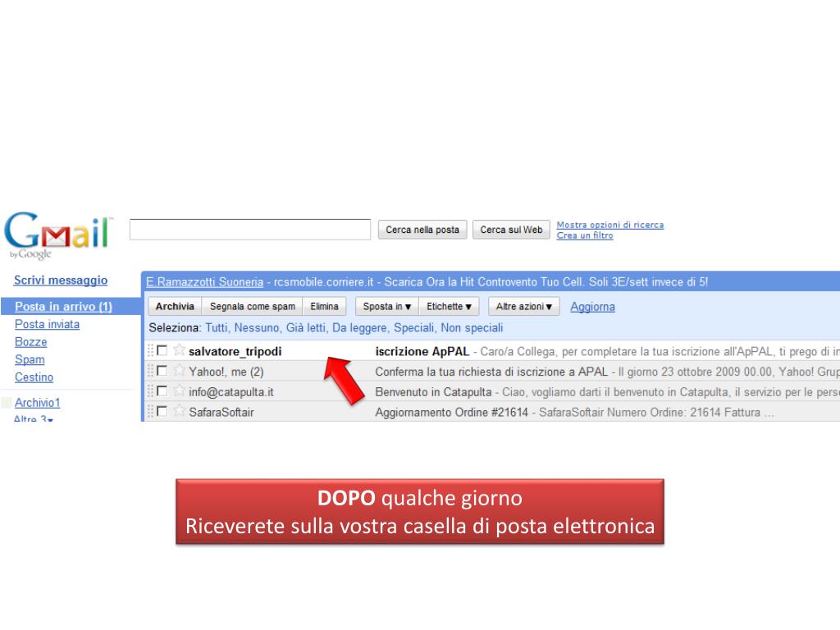840x630 pixels.
Task: Select Tutti messages
Action: (x=216, y=328)
